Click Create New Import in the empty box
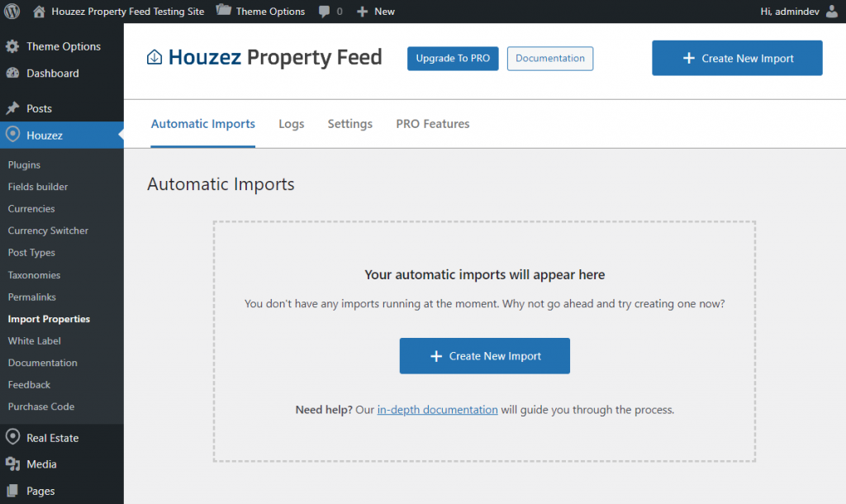The image size is (846, 504). (484, 355)
